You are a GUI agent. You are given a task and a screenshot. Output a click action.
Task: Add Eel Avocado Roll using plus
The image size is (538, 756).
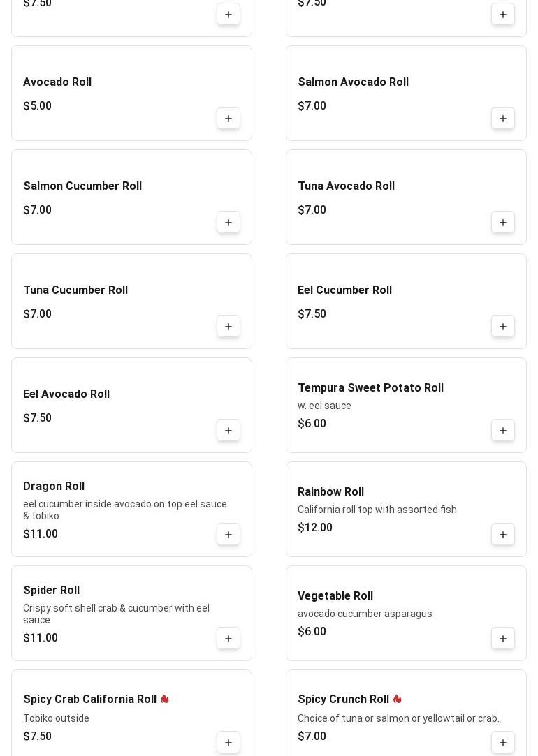click(228, 431)
